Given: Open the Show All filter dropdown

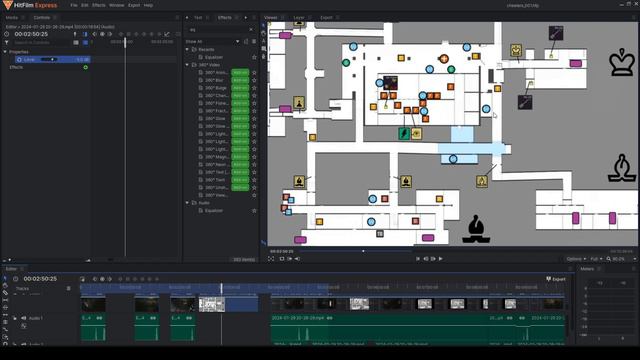Looking at the screenshot, I should (x=212, y=42).
